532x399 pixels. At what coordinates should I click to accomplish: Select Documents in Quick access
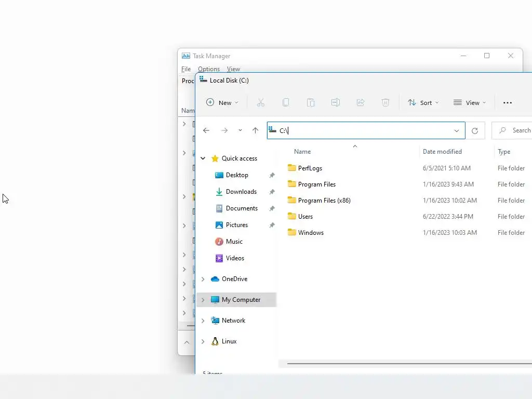click(242, 208)
